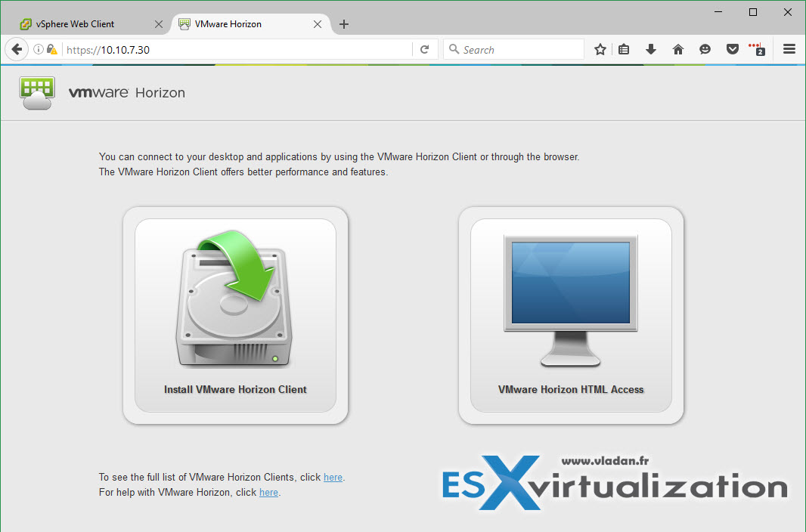Click the magnifier icon in search box
Viewport: 806px width, 532px height.
click(x=454, y=49)
